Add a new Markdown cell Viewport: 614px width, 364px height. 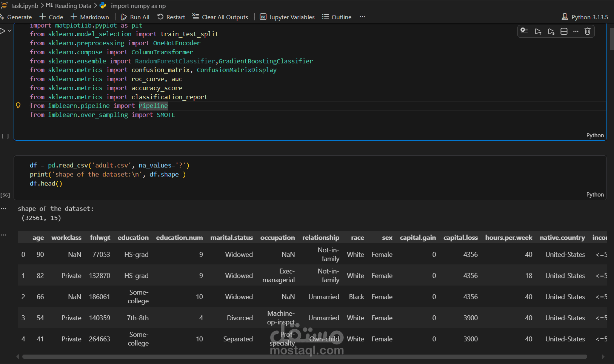tap(90, 17)
